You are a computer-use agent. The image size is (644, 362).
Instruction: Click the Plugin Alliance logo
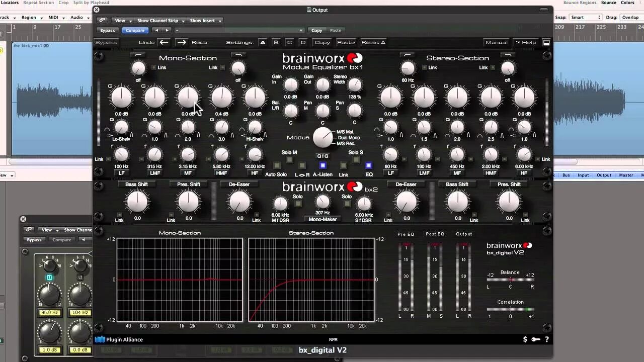119,339
